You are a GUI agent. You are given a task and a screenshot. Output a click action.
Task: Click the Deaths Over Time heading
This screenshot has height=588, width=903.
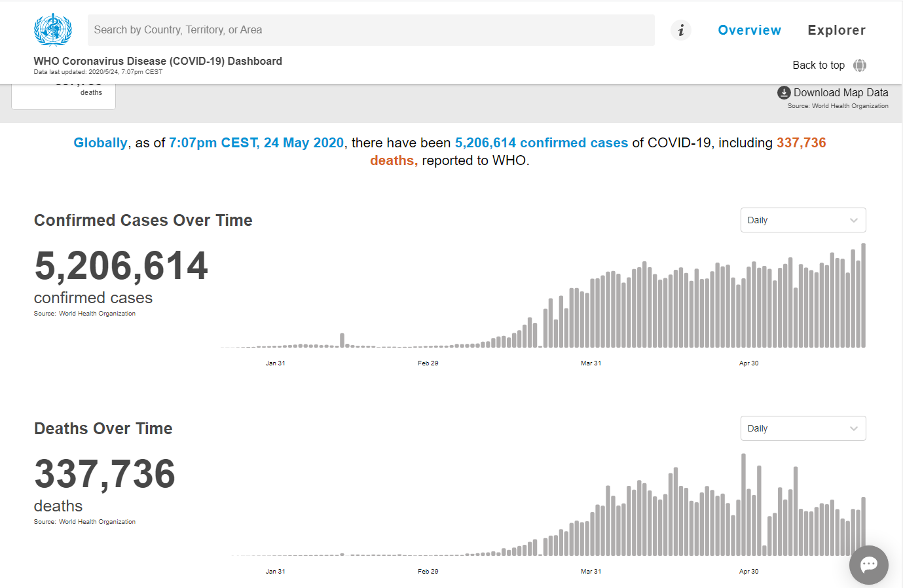pos(103,428)
